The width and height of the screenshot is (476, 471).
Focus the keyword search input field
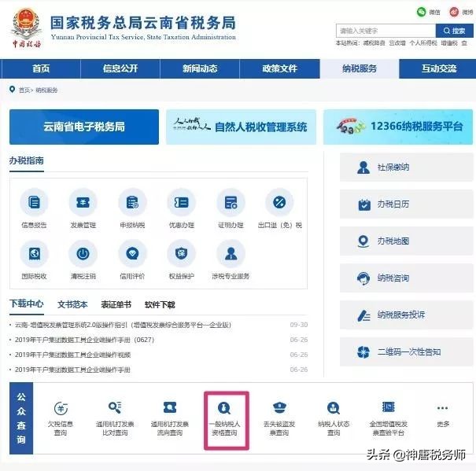pyautogui.click(x=386, y=31)
